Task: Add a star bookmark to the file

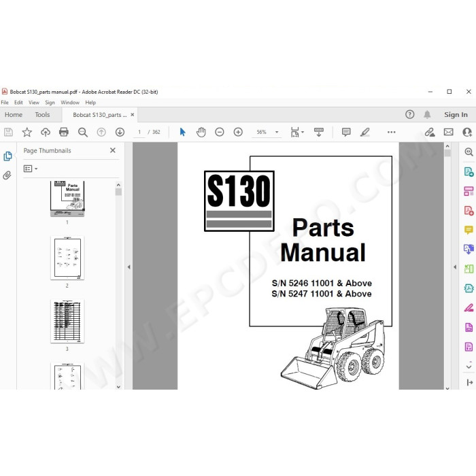Action: (x=27, y=132)
